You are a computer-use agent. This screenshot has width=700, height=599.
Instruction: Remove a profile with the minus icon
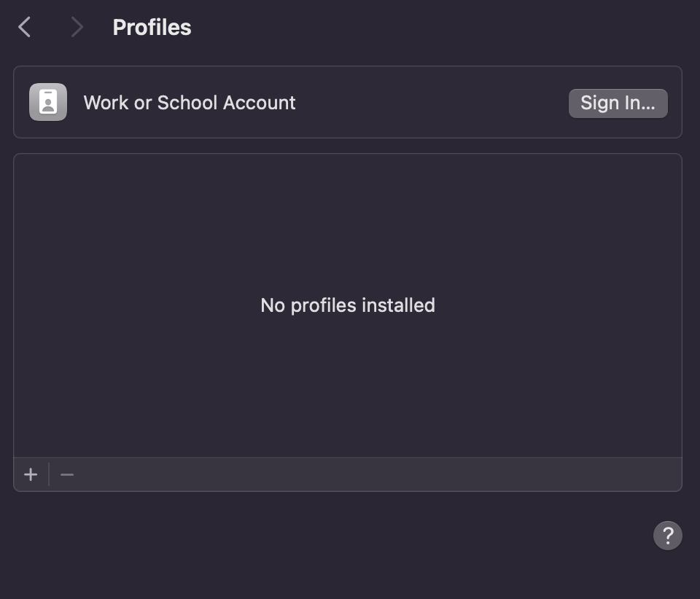(x=67, y=474)
